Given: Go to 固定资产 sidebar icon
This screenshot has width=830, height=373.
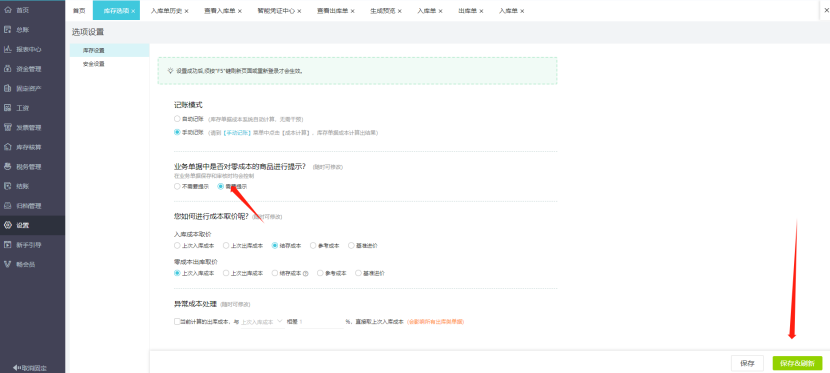Looking at the screenshot, I should point(7,88).
